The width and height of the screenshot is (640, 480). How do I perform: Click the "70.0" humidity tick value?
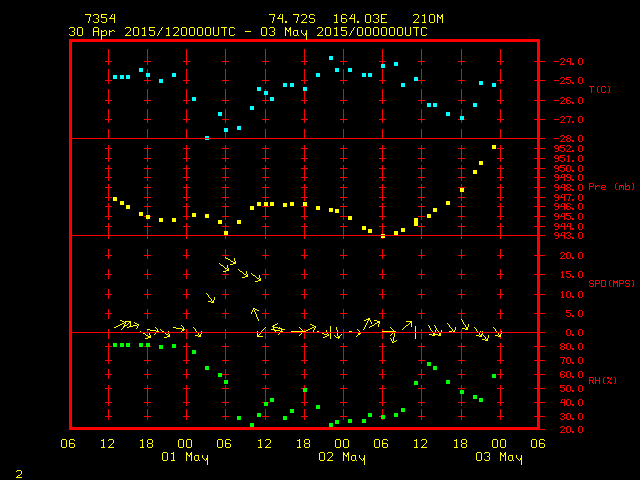pos(571,361)
